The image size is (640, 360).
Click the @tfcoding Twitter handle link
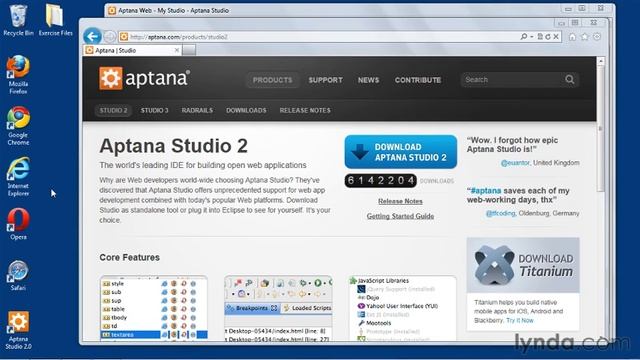tap(500, 213)
